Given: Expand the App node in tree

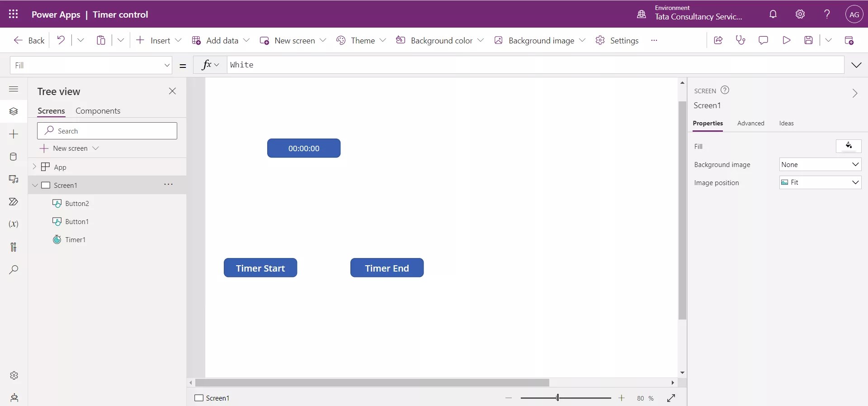Looking at the screenshot, I should point(34,167).
